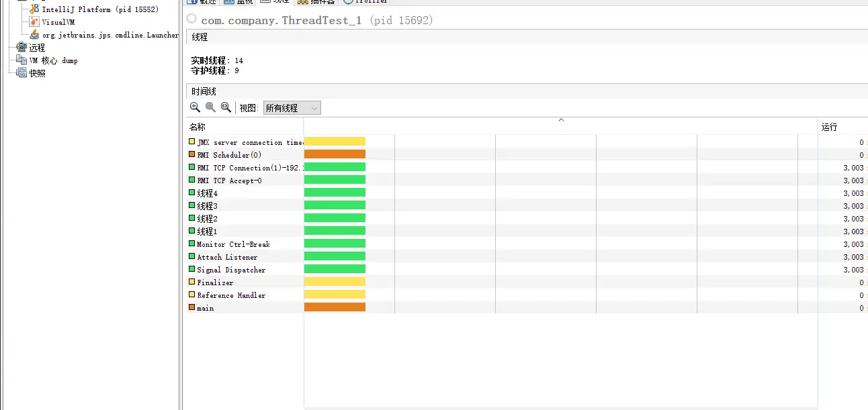Select the 线程4 thread name
Viewport: 868px width, 410px height.
(x=207, y=193)
